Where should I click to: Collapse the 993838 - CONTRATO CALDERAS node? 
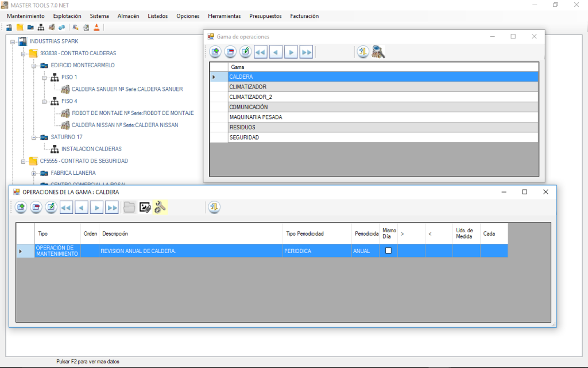coord(24,53)
